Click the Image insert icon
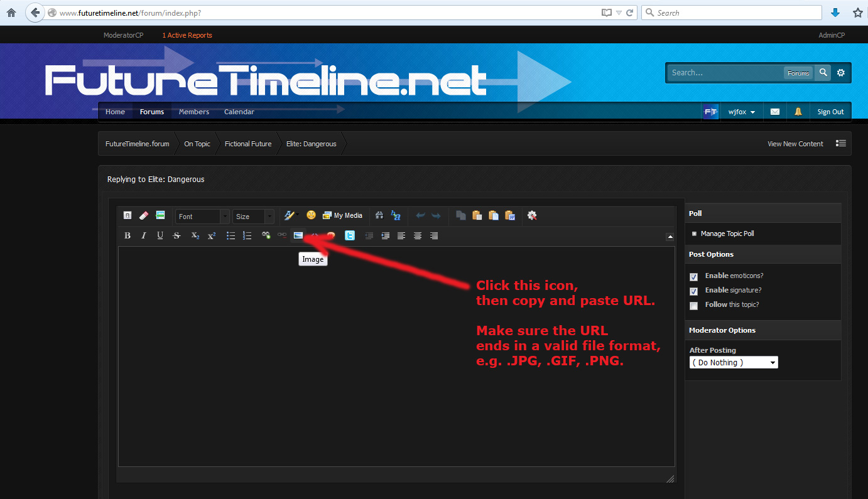 pos(298,235)
